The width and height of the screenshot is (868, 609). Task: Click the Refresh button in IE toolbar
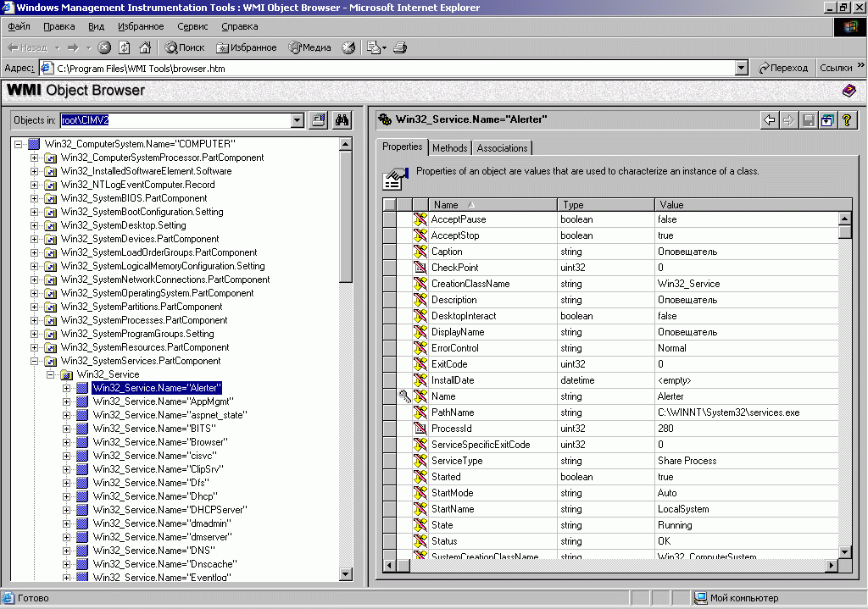[x=125, y=47]
